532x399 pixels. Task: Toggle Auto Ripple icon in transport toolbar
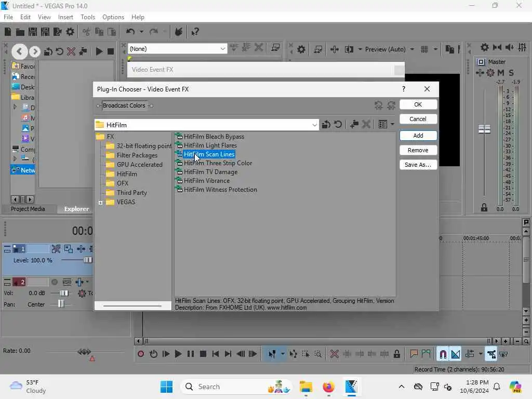(470, 354)
